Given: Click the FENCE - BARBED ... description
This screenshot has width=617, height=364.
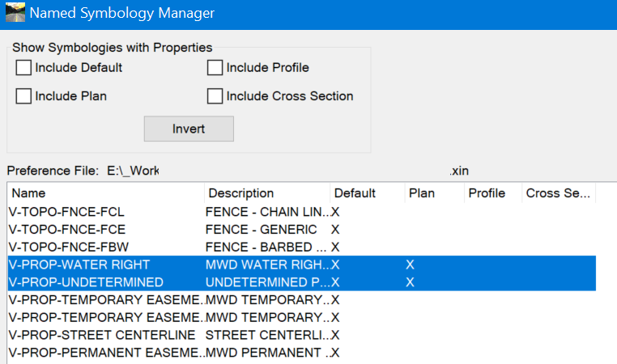Looking at the screenshot, I should pyautogui.click(x=266, y=247).
